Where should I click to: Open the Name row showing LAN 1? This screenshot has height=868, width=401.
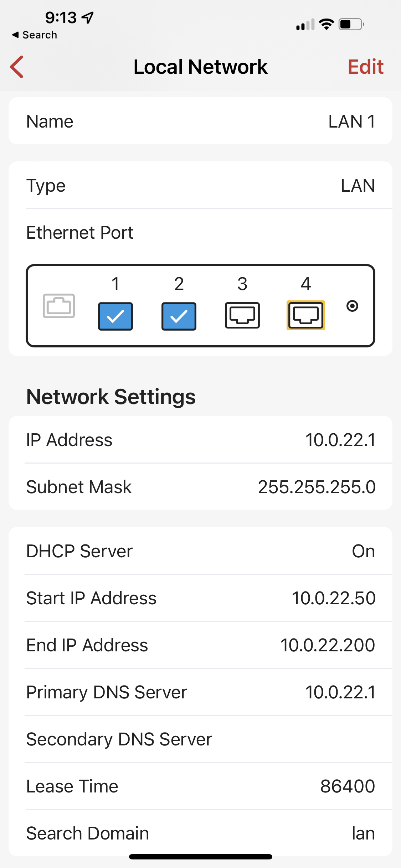[x=200, y=121]
